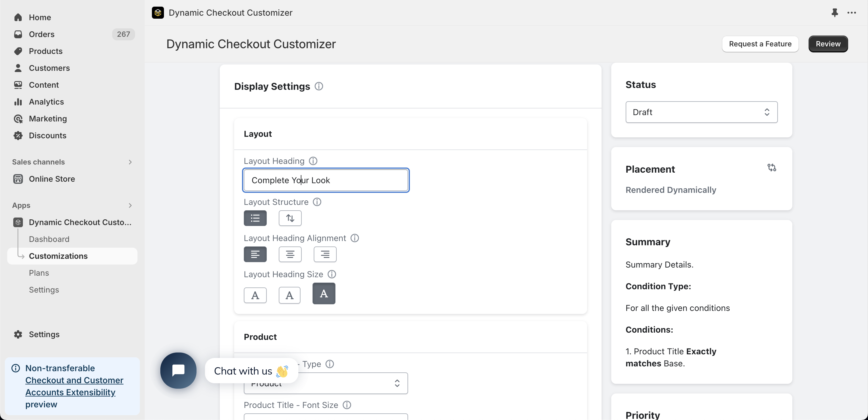
Task: Click into the Layout Heading text field
Action: click(325, 180)
